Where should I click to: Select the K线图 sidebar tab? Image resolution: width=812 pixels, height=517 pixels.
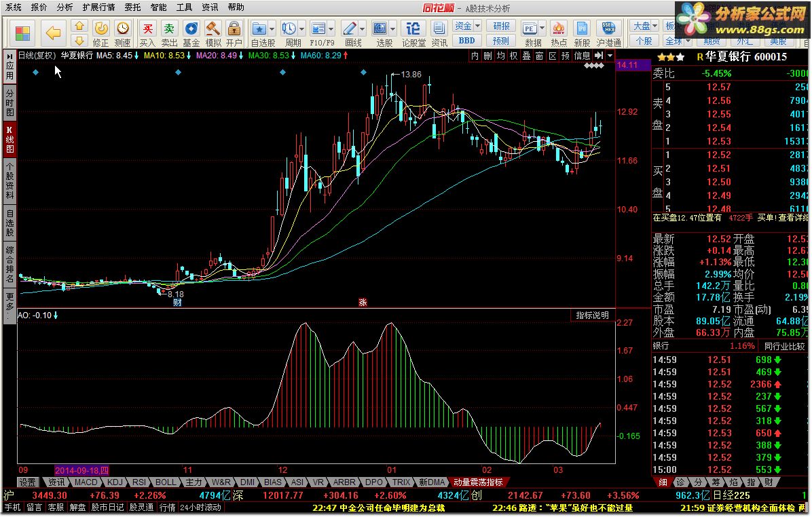pos(10,139)
